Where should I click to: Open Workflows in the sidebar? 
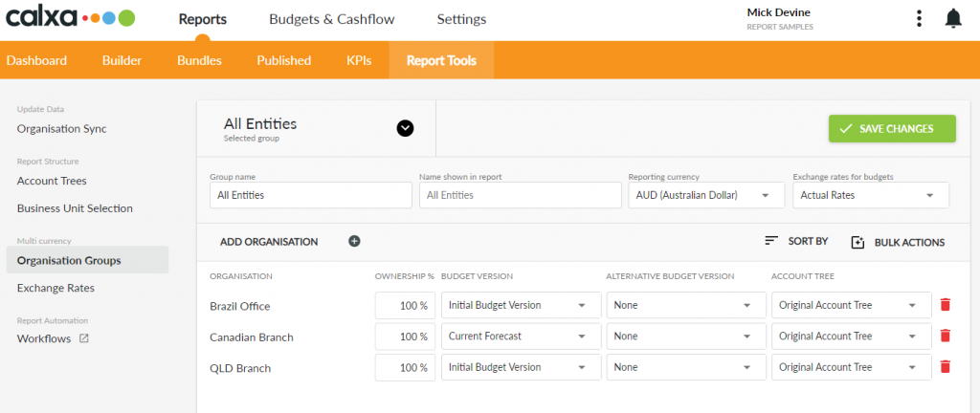click(44, 338)
